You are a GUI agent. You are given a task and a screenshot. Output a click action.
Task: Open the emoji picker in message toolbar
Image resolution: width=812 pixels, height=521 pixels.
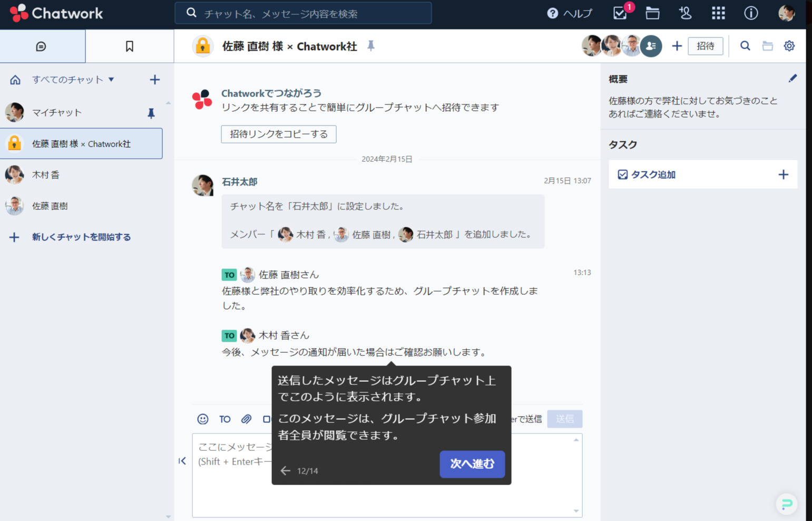point(202,419)
